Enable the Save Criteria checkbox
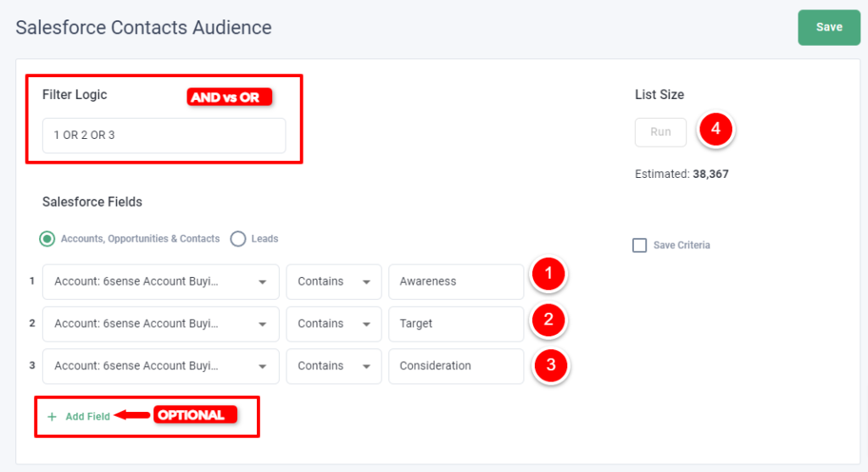Image resolution: width=868 pixels, height=472 pixels. (639, 245)
